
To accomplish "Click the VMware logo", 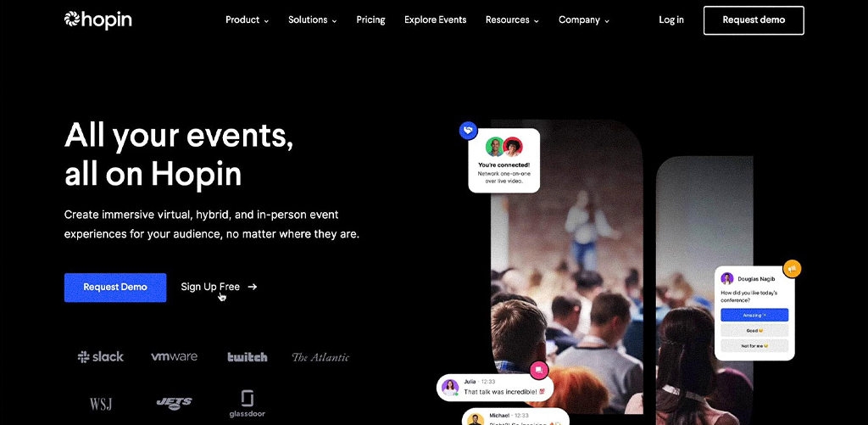I will pyautogui.click(x=174, y=356).
